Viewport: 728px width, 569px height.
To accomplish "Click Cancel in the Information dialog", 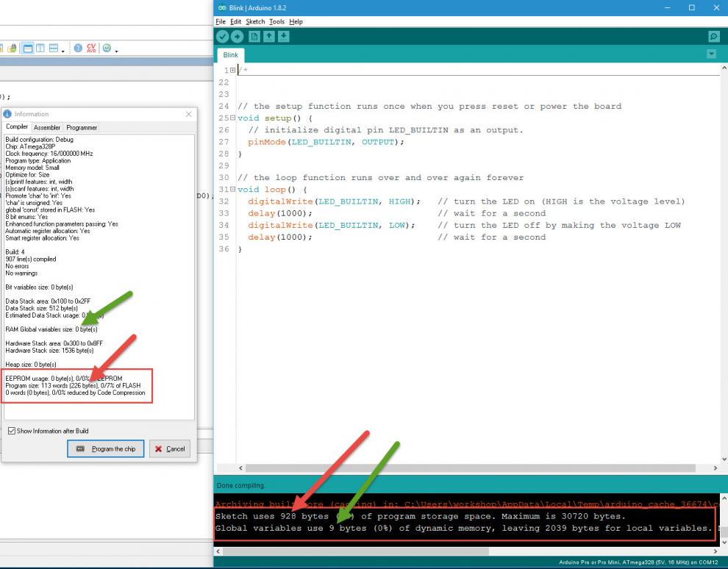I will pos(169,448).
